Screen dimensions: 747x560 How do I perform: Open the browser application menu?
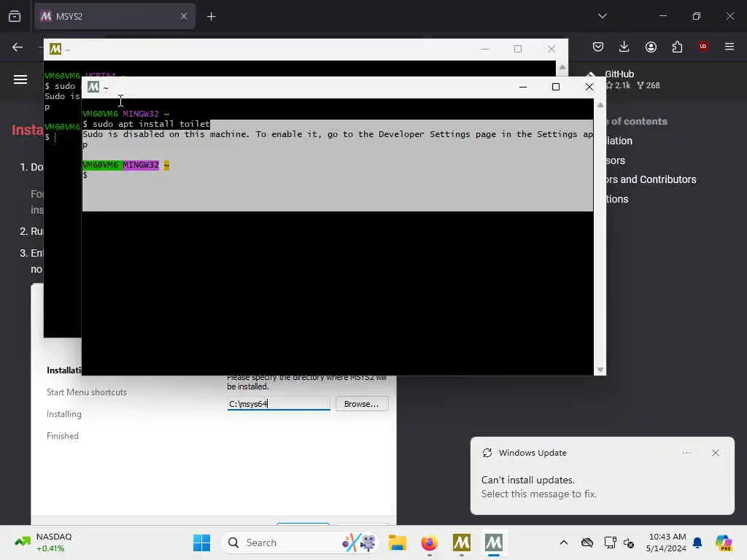729,47
